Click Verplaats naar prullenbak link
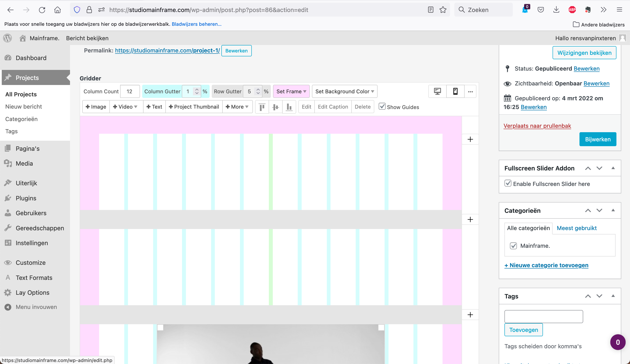Screen dimensions: 630x364 coord(537,126)
